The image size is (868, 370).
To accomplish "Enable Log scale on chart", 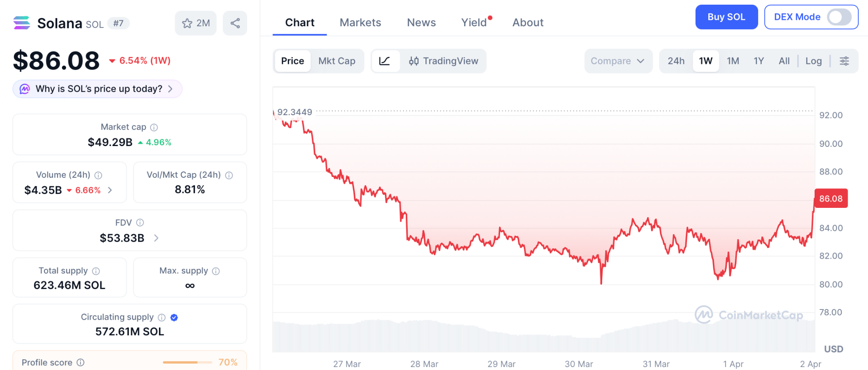I will pos(813,61).
